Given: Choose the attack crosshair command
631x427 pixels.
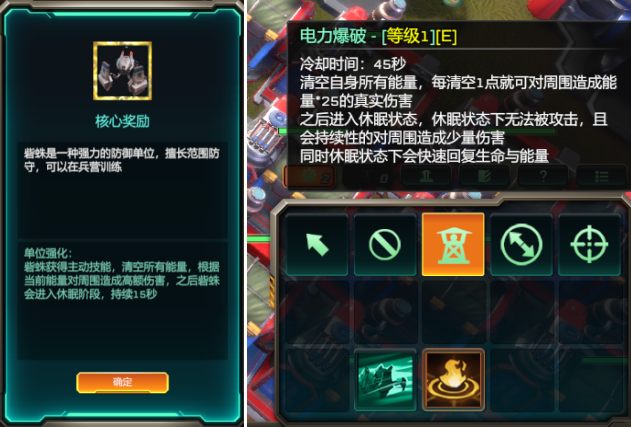Looking at the screenshot, I should click(589, 244).
